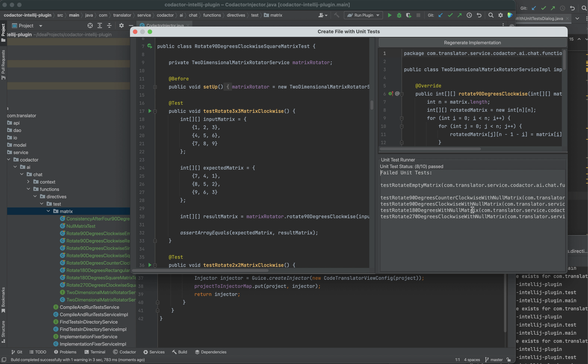Screen dimensions: 588x364
Task: Toggle fold for testRotate3x3MatrixClockwise method
Action: tap(155, 111)
